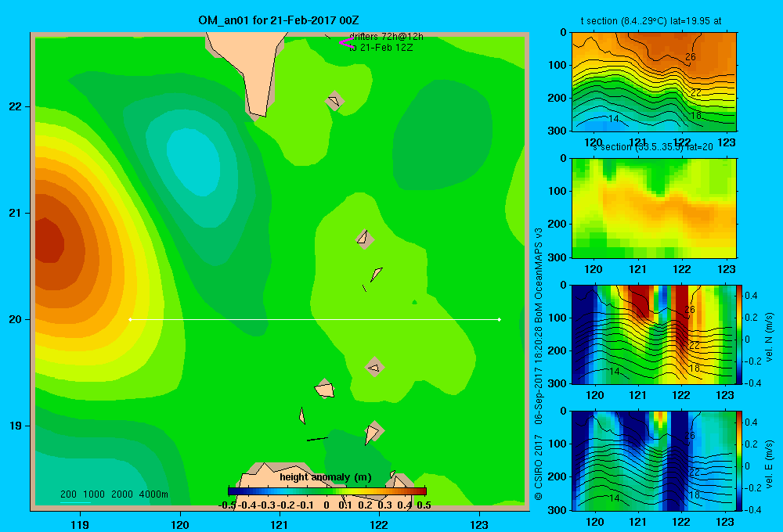Click the 'drifters 72h@12h' label
This screenshot has height=532, width=783.
[387, 37]
